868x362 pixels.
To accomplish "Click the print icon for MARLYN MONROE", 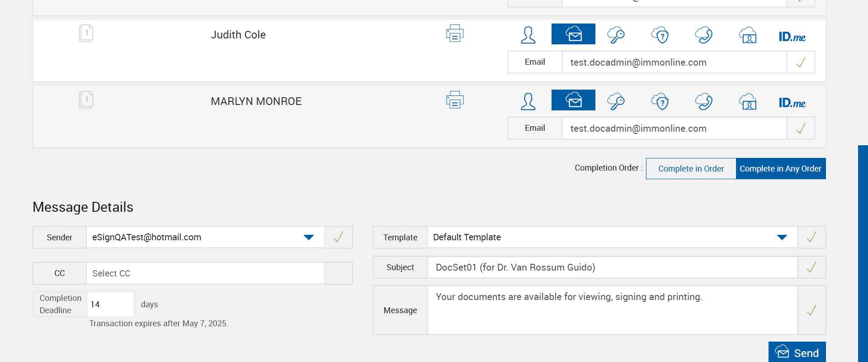I will [455, 100].
